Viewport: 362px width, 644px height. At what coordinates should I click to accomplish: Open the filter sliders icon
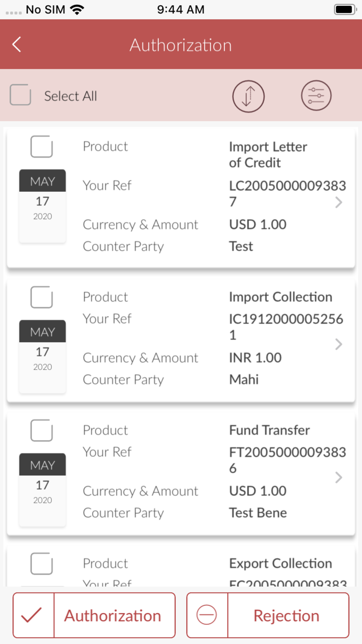coord(316,96)
